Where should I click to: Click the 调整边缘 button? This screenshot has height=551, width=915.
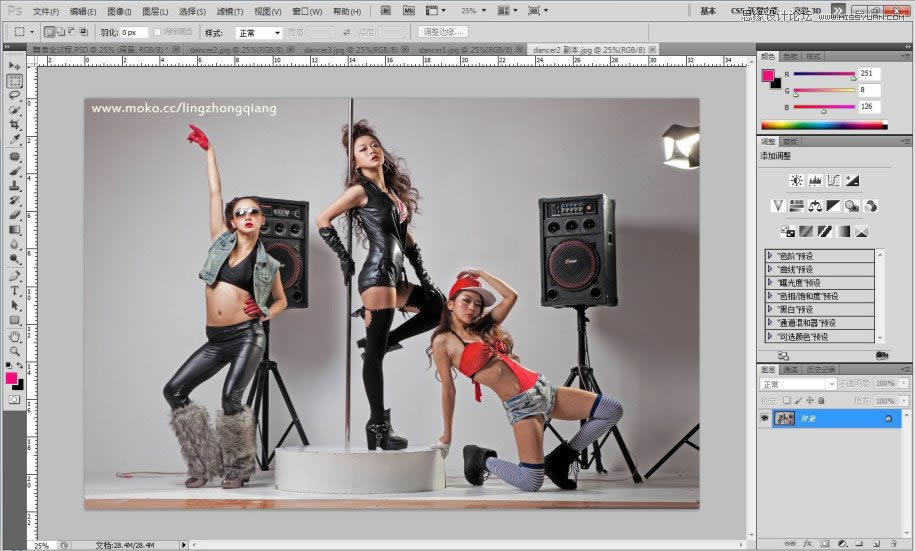[443, 33]
